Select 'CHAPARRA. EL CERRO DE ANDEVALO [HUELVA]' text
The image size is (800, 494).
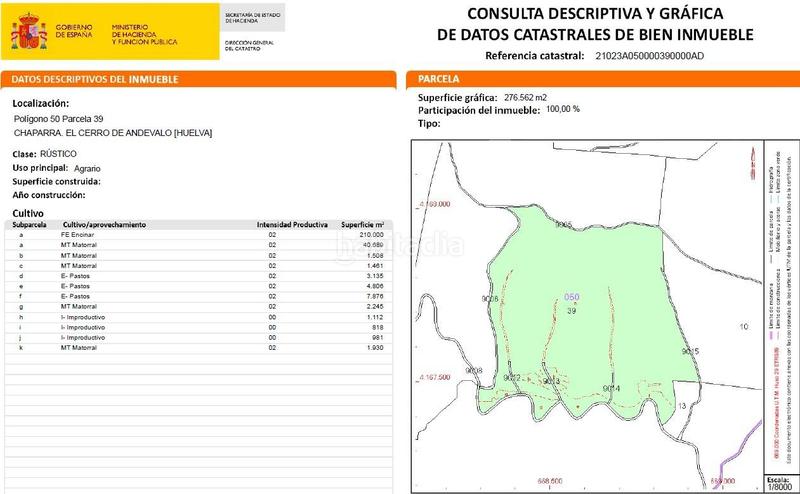tap(113, 133)
